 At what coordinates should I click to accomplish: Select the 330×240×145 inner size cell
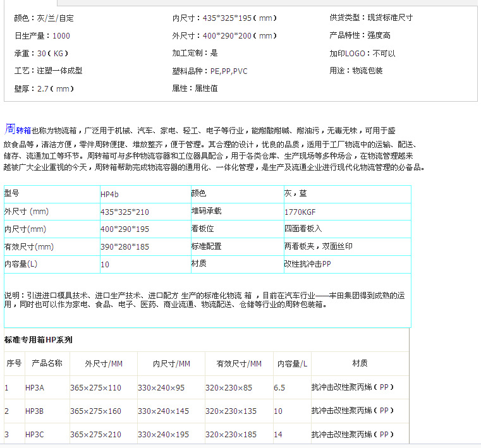pos(171,411)
